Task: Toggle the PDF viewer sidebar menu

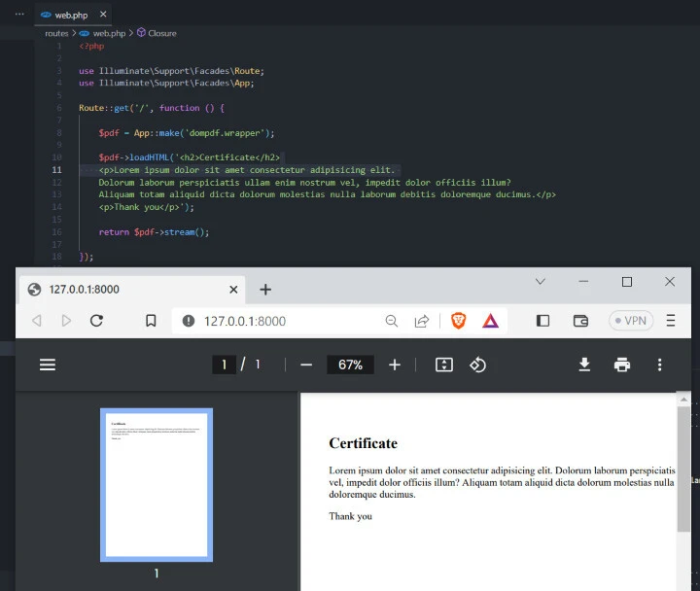Action: tap(48, 365)
